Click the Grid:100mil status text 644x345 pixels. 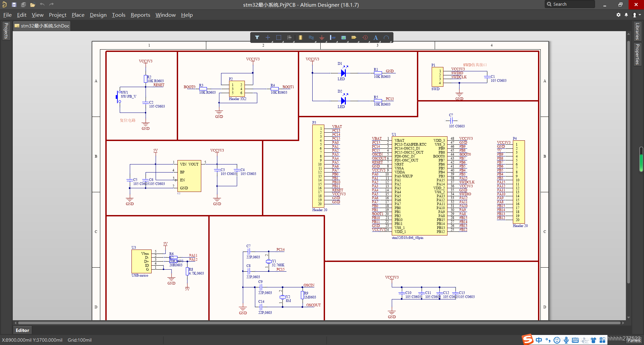tap(79, 340)
